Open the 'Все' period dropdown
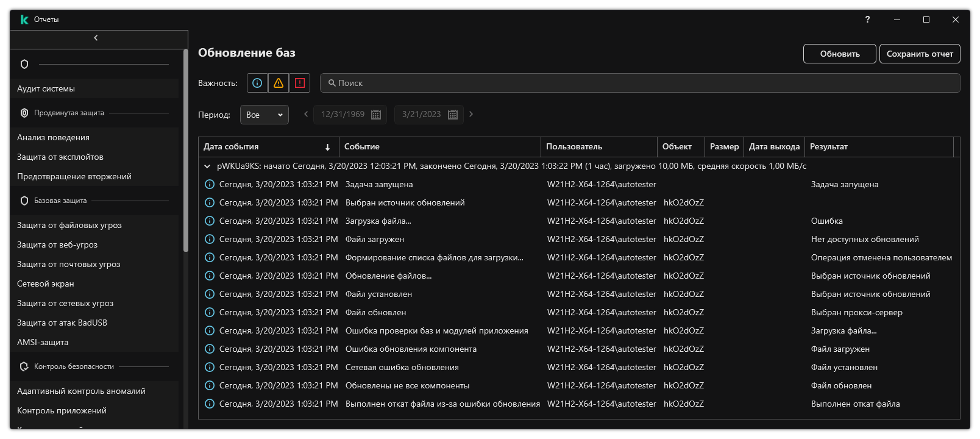Screen dimensions: 980x439 tap(265, 115)
